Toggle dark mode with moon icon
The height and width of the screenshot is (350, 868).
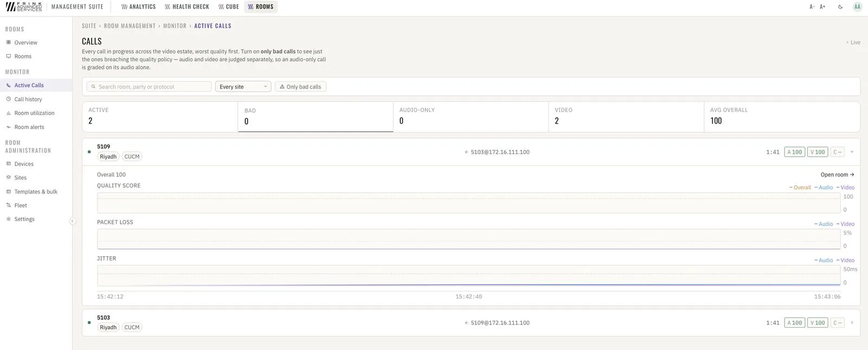tap(840, 7)
